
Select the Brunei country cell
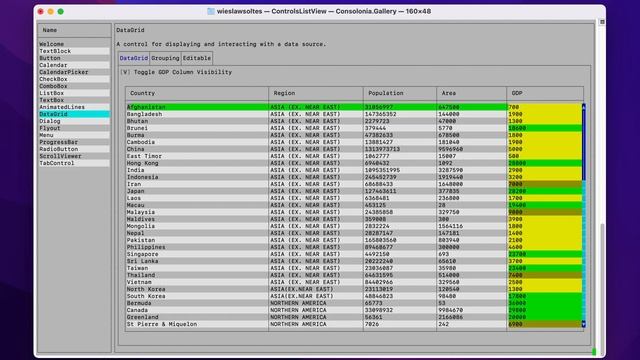[197, 128]
